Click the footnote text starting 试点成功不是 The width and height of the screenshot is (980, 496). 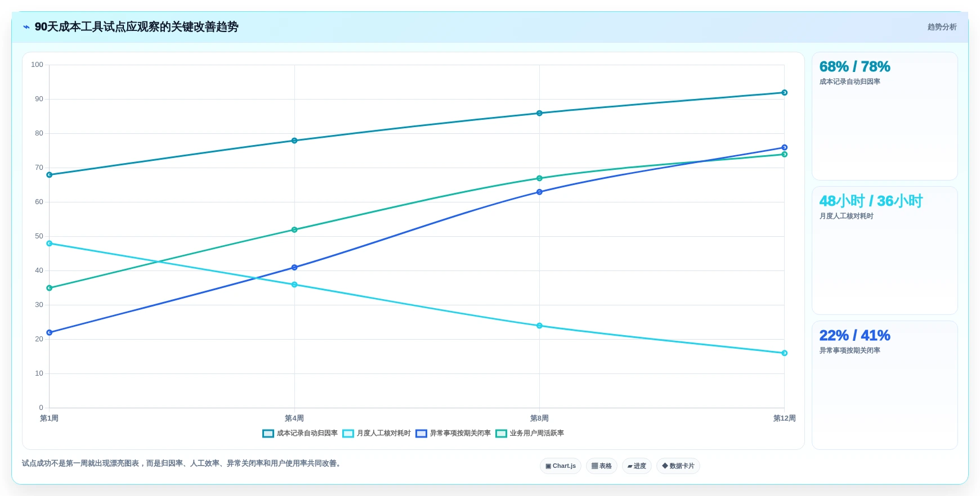[182, 463]
